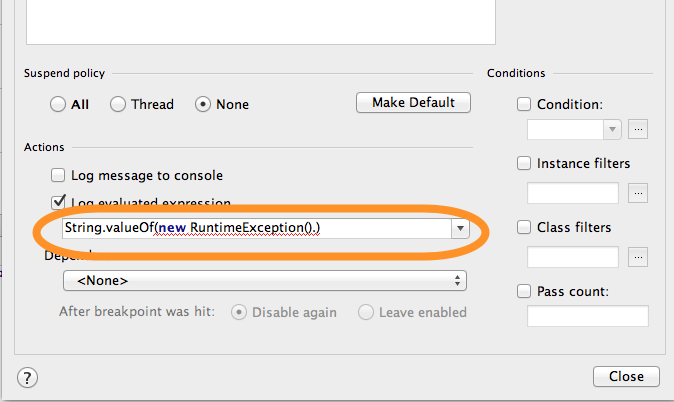Image resolution: width=674 pixels, height=402 pixels.
Task: Select the None suspend policy radio
Action: click(203, 104)
